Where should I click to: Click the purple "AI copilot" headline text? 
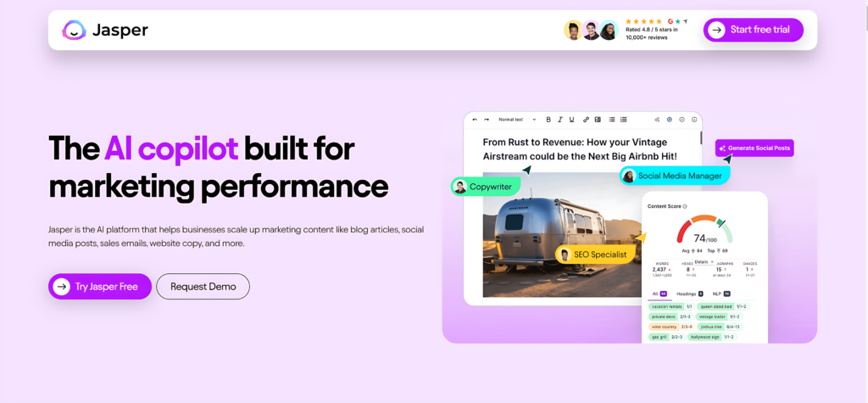(171, 148)
